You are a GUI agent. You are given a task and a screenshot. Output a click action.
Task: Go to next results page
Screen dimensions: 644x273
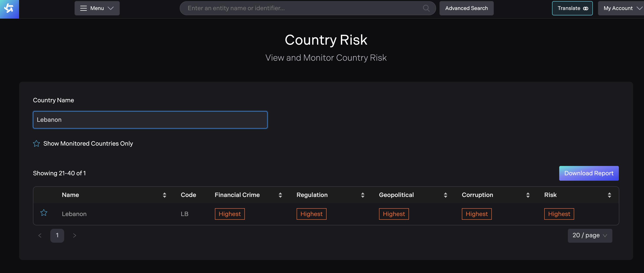(x=74, y=236)
